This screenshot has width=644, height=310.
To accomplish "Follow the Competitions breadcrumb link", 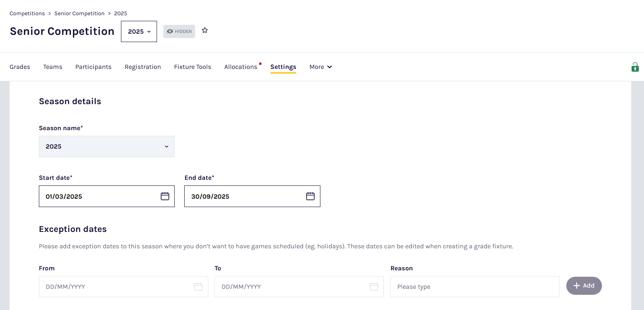I will coord(27,14).
